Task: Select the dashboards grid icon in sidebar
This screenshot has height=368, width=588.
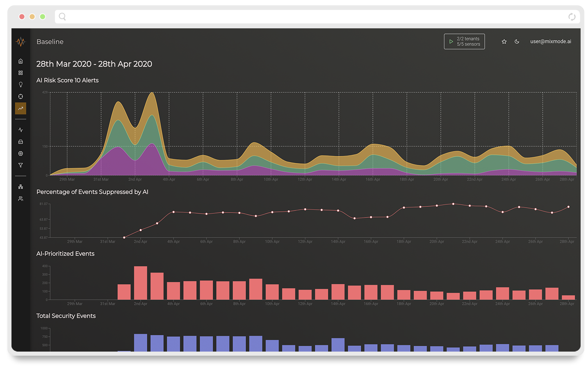Action: click(x=21, y=73)
